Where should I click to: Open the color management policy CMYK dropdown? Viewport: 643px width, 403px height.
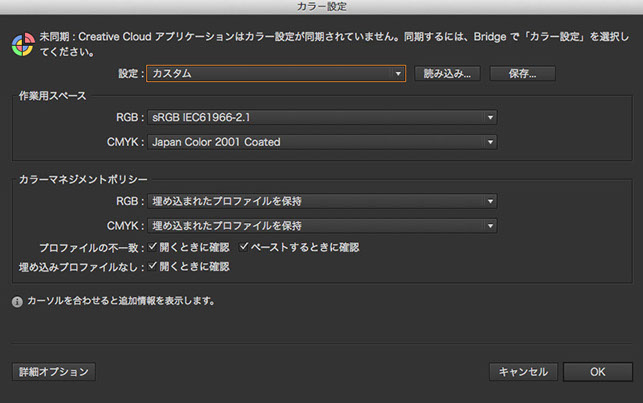322,226
